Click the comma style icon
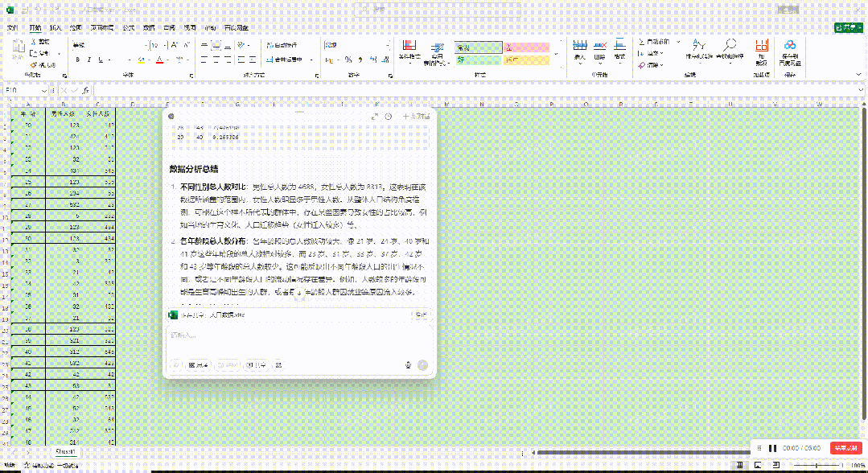The image size is (868, 473). tap(360, 60)
